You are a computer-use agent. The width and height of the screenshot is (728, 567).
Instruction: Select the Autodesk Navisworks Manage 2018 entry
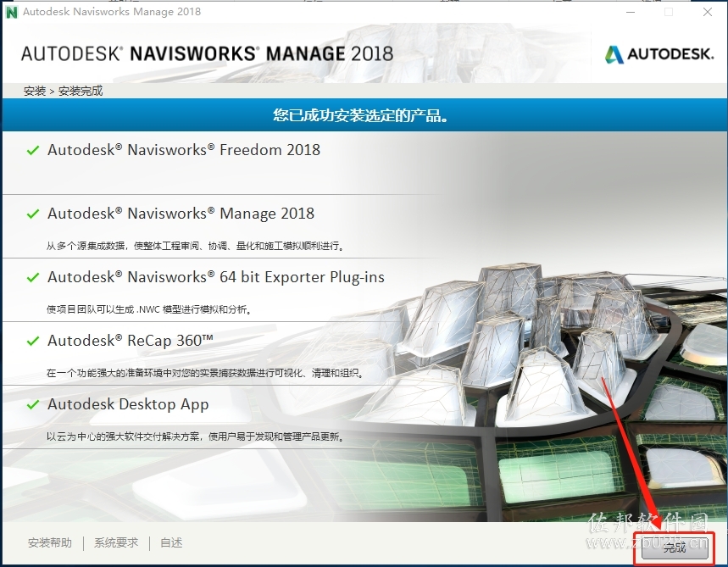click(181, 214)
